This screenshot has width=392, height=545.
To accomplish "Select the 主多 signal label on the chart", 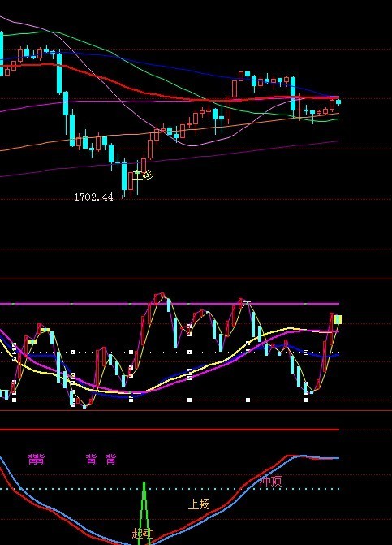I will (144, 175).
